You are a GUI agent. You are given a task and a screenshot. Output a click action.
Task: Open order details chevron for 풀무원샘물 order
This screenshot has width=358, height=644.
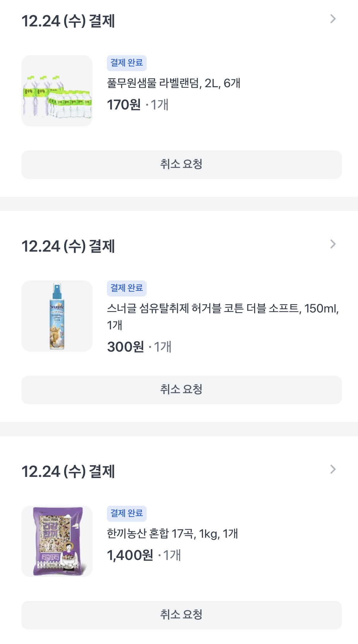(333, 19)
